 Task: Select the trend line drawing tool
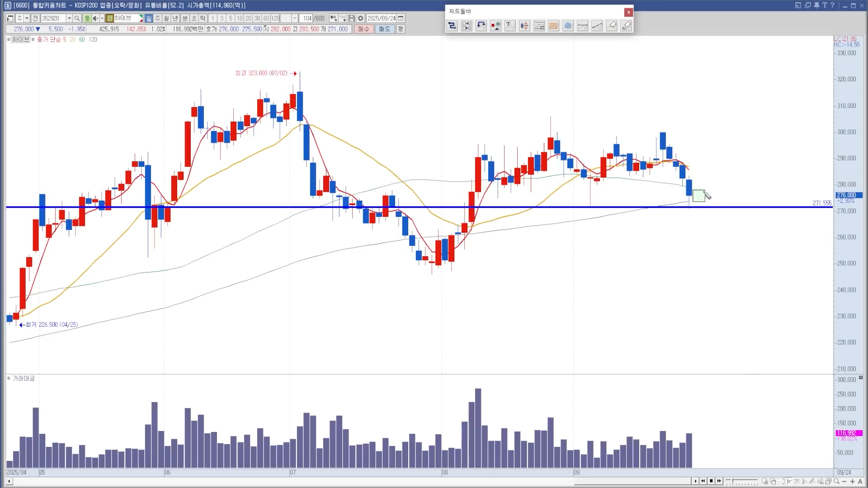point(597,26)
